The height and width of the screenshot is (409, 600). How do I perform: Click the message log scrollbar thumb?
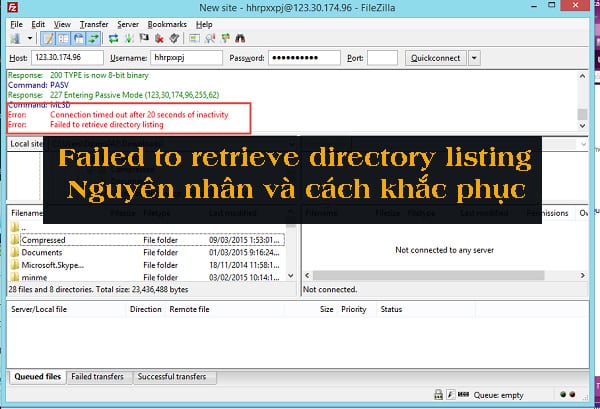(x=582, y=114)
